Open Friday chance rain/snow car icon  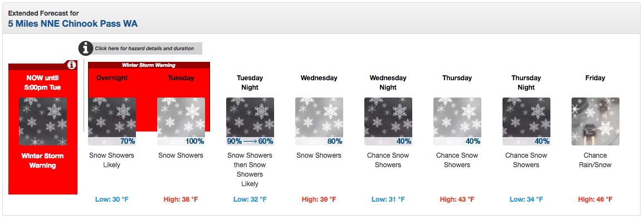click(x=595, y=121)
